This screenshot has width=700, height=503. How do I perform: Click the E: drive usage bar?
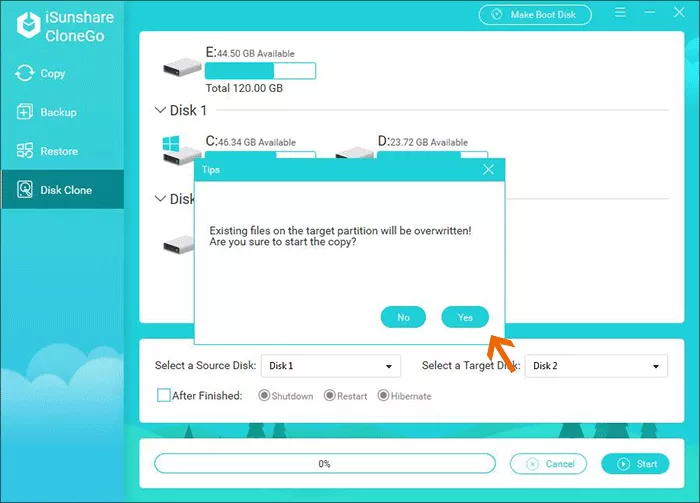point(260,71)
